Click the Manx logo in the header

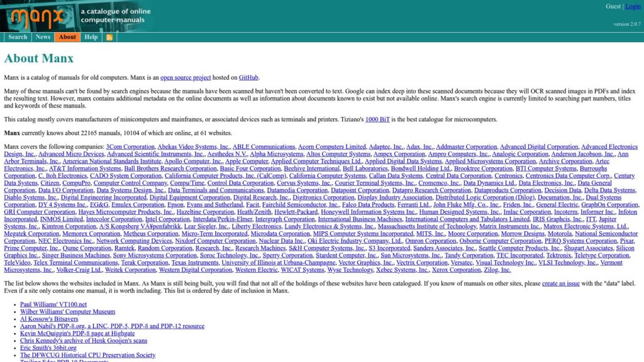point(38,17)
